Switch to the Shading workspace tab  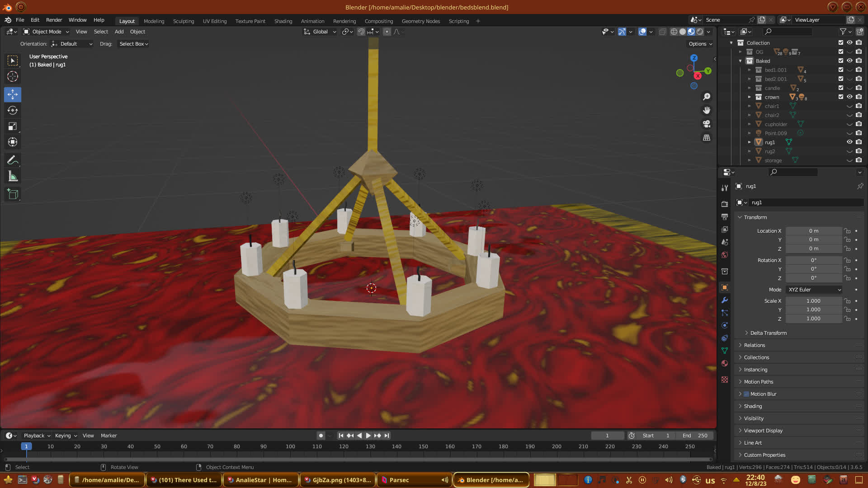point(283,21)
